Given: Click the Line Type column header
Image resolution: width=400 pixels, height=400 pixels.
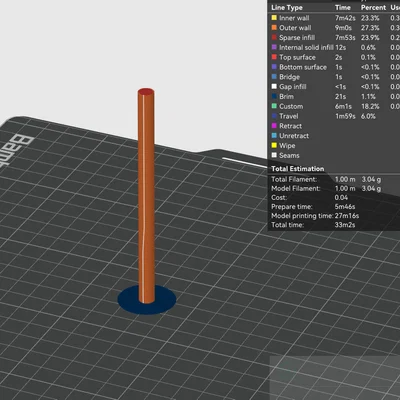Looking at the screenshot, I should (x=287, y=8).
